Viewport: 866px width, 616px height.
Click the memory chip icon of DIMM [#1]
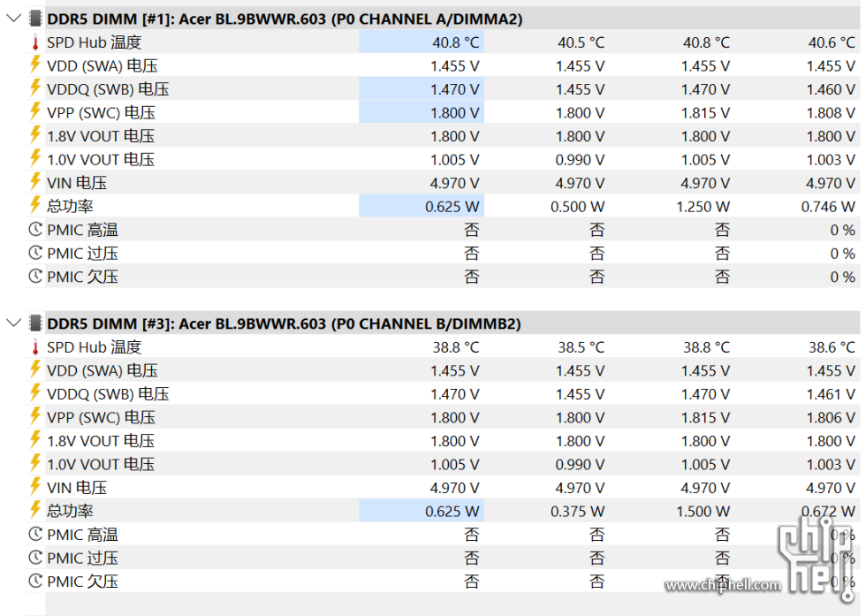[x=35, y=19]
